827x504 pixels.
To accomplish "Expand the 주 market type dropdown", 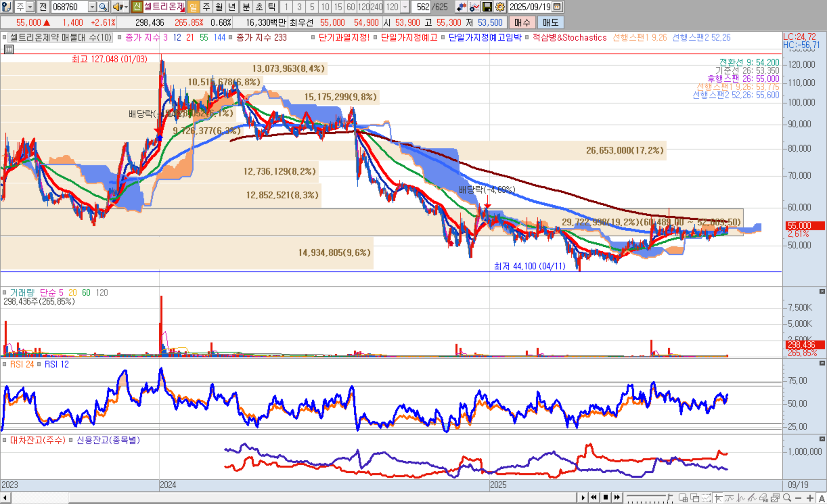I will tap(30, 7).
